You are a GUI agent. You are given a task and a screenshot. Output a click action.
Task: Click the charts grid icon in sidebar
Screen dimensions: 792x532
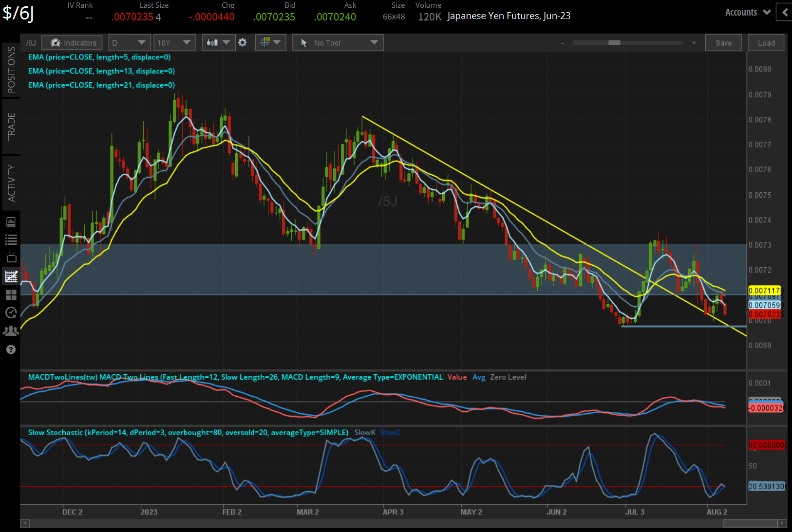[x=11, y=294]
